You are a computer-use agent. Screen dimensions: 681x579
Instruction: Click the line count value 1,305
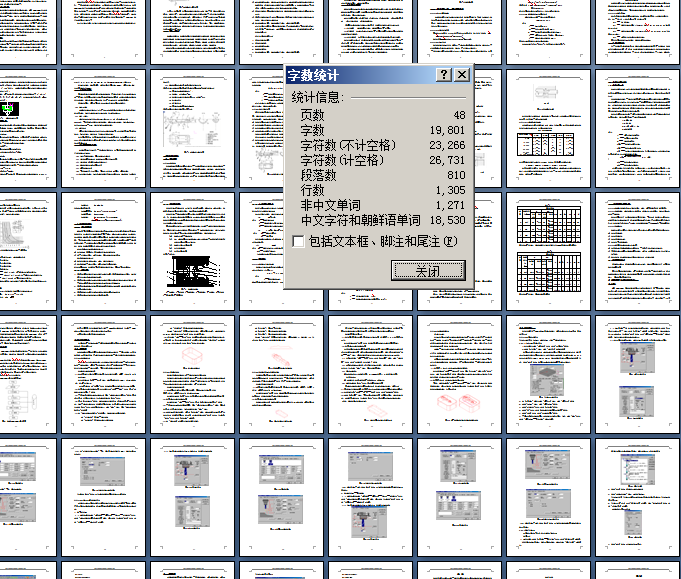pyautogui.click(x=450, y=190)
